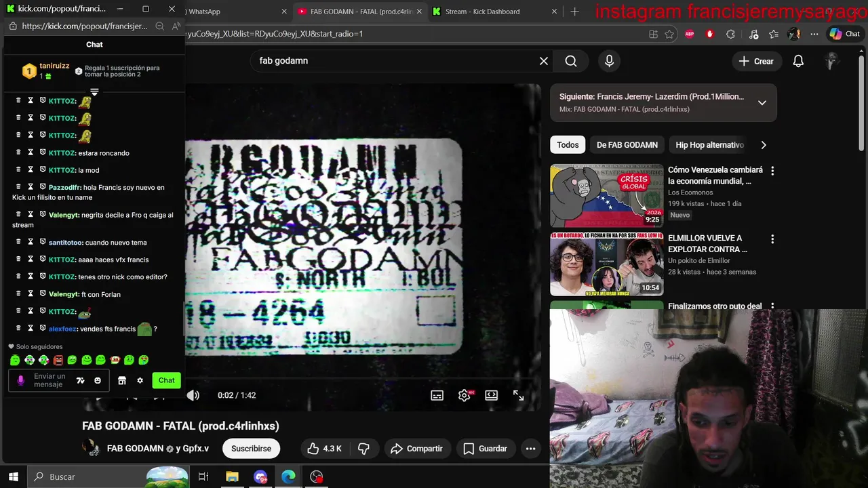The image size is (868, 488).
Task: Open the emoji picker smiley in chat
Action: (98, 380)
